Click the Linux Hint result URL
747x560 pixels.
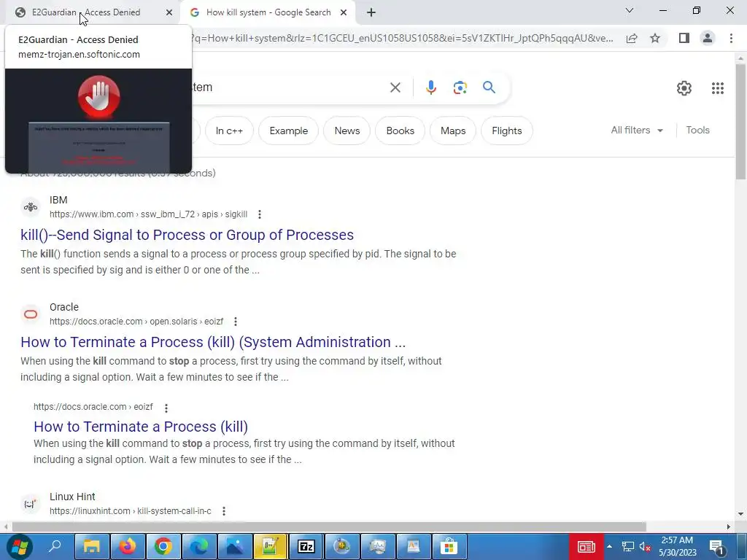[130, 511]
